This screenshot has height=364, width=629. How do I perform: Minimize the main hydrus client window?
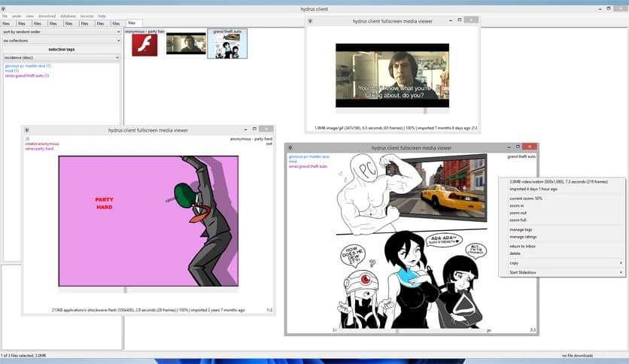600,8
